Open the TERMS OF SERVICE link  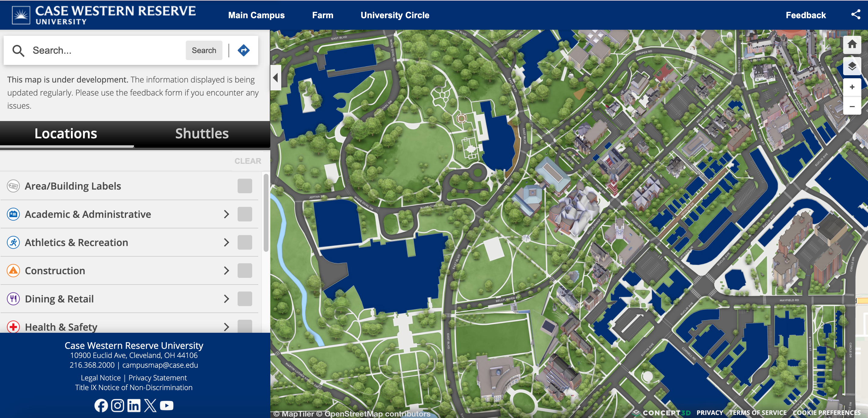pos(758,413)
